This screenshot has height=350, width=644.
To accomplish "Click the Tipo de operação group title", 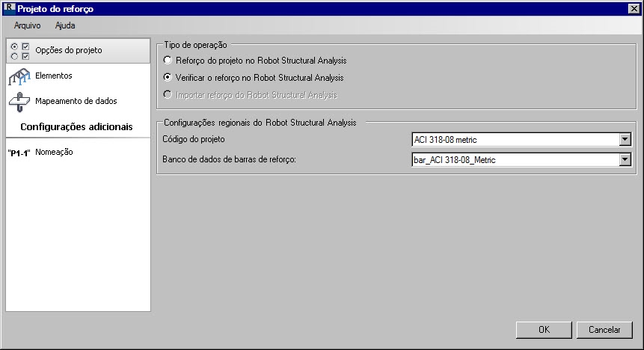I will (x=195, y=45).
